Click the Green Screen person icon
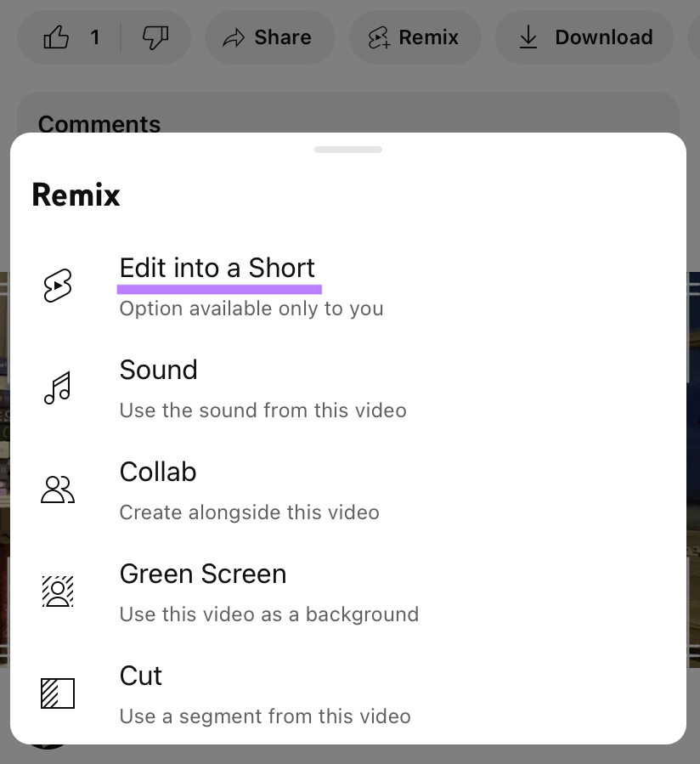This screenshot has height=764, width=700. point(58,591)
